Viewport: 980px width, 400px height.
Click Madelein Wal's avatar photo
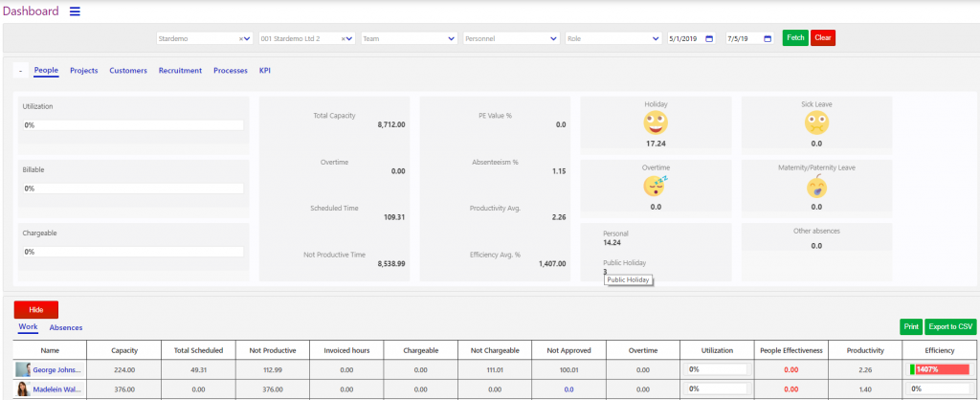[x=24, y=389]
